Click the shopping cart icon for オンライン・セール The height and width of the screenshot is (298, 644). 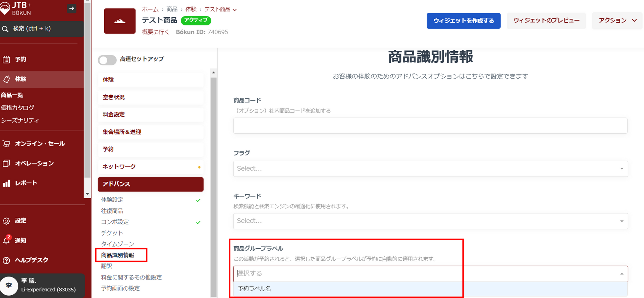(x=6, y=144)
